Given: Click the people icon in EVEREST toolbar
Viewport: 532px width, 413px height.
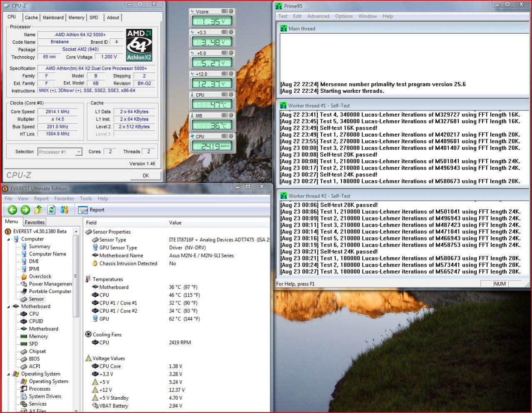Looking at the screenshot, I should pos(64,210).
